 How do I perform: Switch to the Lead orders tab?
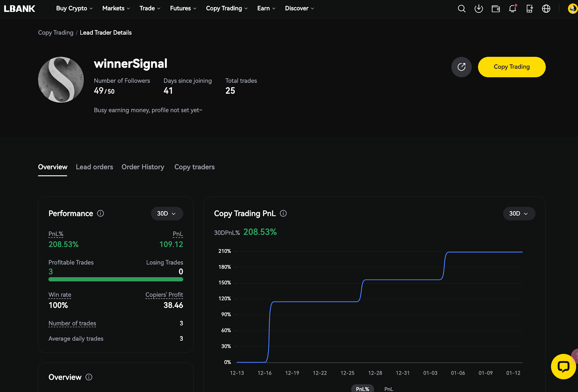pyautogui.click(x=94, y=167)
